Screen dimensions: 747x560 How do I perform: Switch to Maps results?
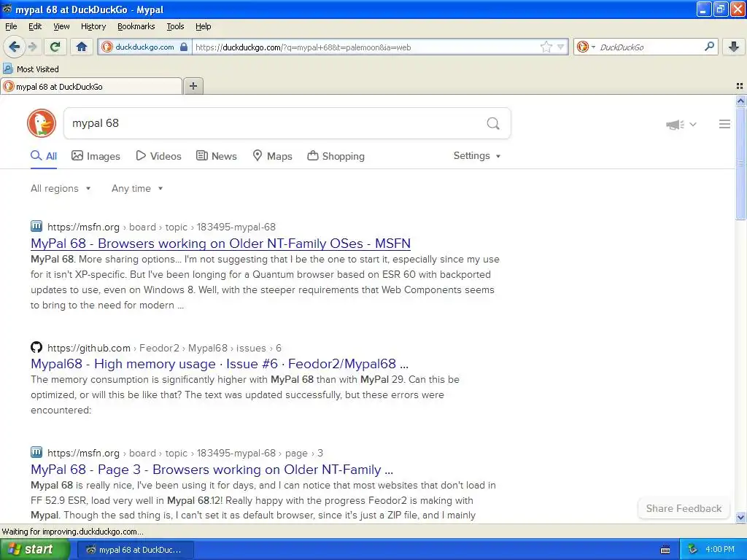point(272,156)
